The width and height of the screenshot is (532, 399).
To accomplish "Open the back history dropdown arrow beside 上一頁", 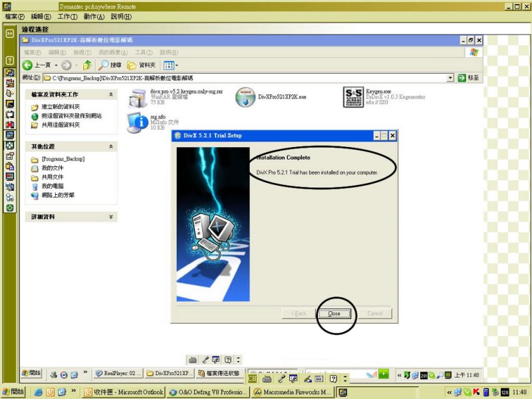I will click(56, 65).
